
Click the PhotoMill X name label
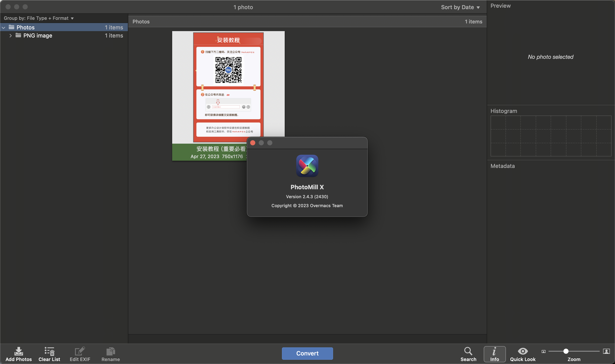coord(307,187)
